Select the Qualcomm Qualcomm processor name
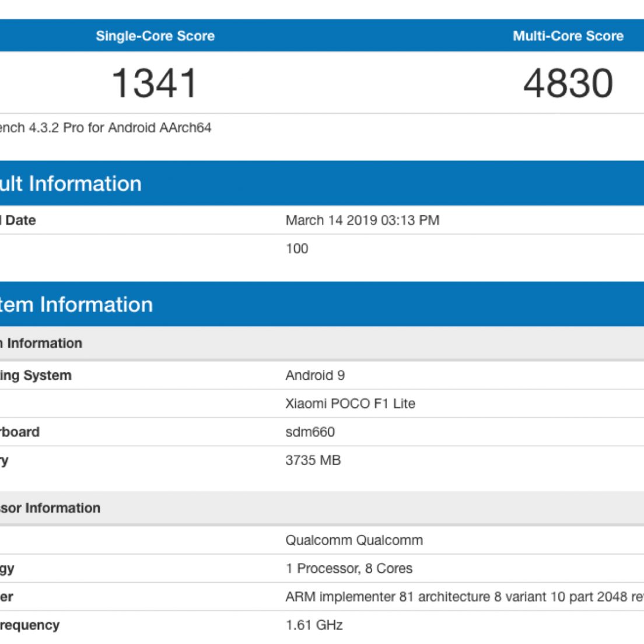This screenshot has width=644, height=644. 354,540
